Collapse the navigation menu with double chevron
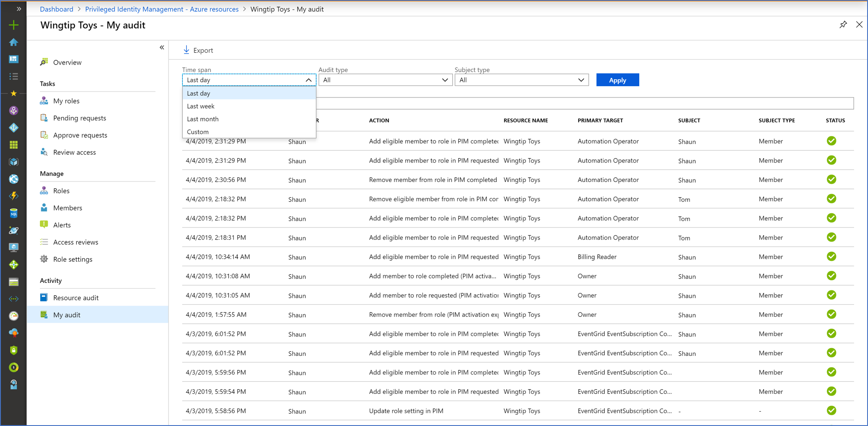The width and height of the screenshot is (868, 426). [x=162, y=48]
